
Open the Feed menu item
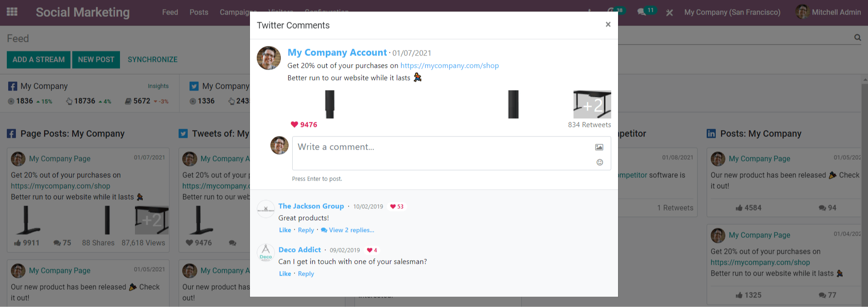pos(170,12)
